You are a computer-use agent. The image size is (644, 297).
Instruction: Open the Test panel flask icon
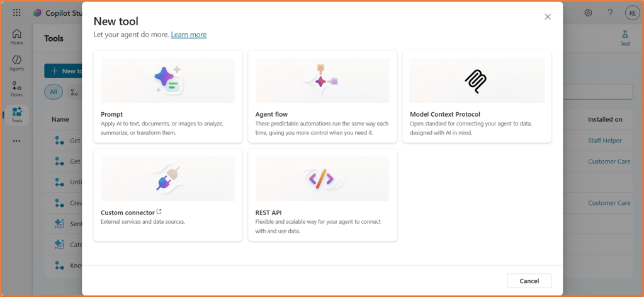tap(625, 38)
